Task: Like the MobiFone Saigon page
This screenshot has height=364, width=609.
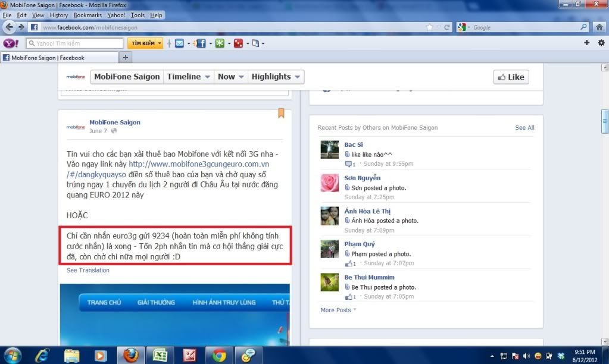Action: [511, 77]
